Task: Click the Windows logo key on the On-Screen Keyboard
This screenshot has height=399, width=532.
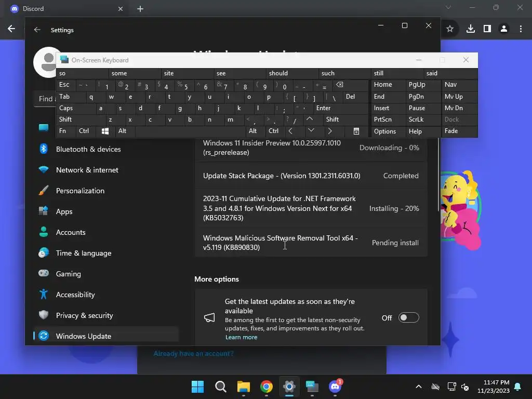Action: click(x=105, y=131)
